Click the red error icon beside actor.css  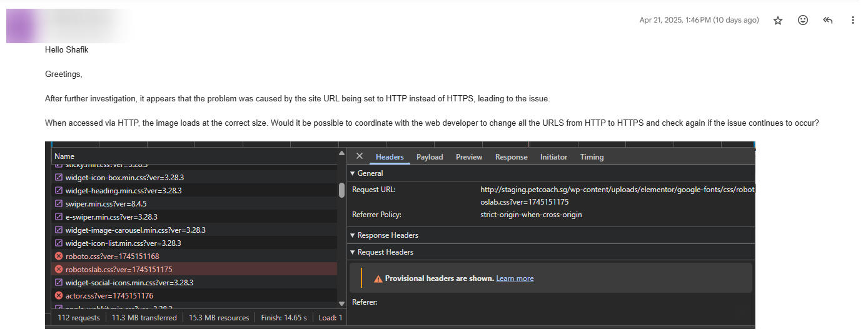click(x=59, y=296)
